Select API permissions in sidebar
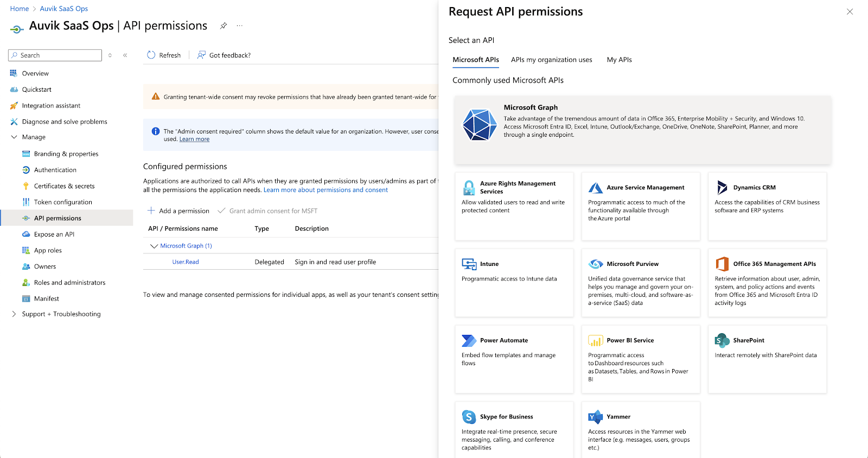Viewport: 868px width, 458px height. coord(67,218)
